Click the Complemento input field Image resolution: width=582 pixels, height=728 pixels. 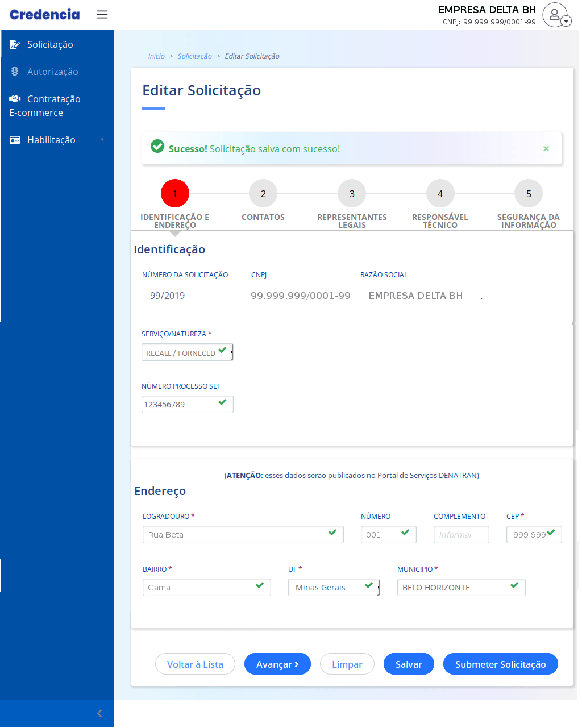[x=461, y=535]
